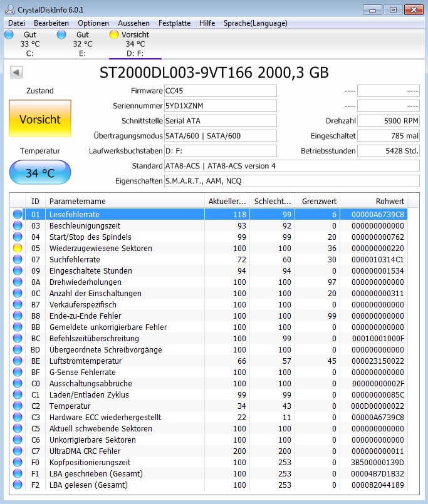Click the Übertragungsmodus field SATA/600

click(x=220, y=136)
